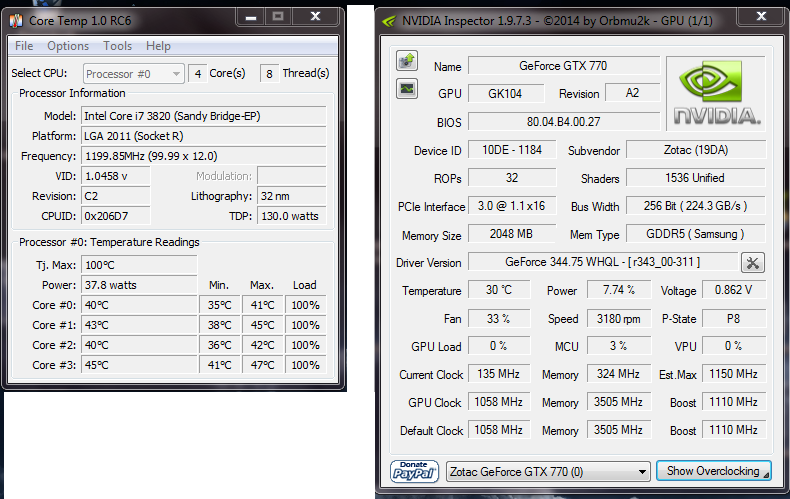Open the Options menu in Core Temp
790x499 pixels.
(x=68, y=46)
